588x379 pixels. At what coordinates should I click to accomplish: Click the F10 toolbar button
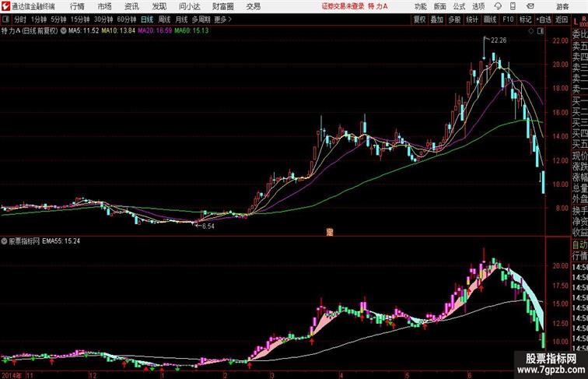(x=508, y=19)
